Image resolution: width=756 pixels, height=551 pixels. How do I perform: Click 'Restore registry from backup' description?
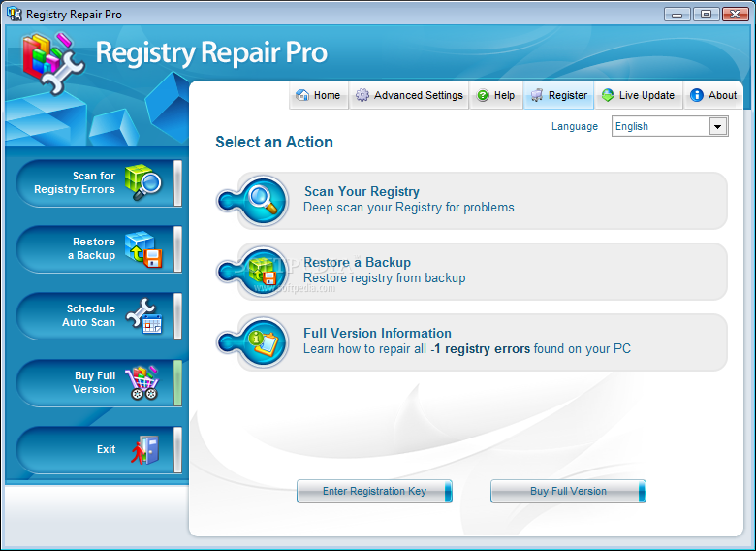point(384,277)
